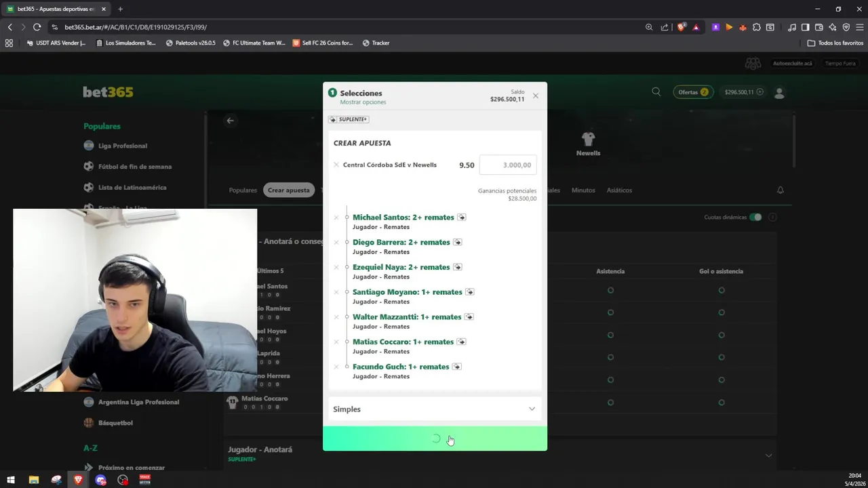Click the Ofertas button
The width and height of the screenshot is (868, 488).
pyautogui.click(x=693, y=92)
